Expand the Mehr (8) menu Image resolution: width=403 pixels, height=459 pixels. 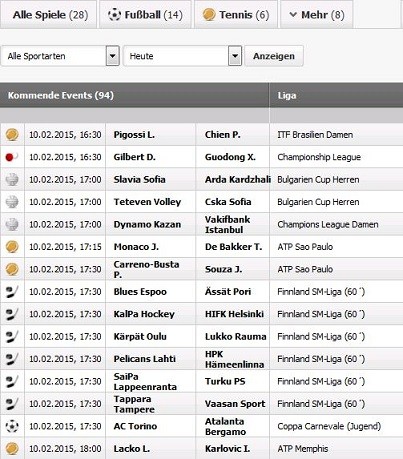317,15
